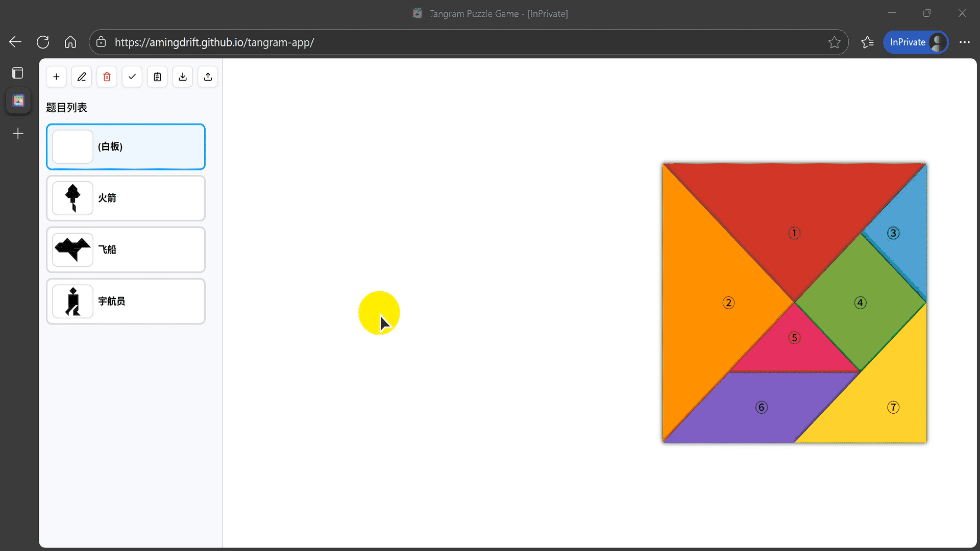Click the red trash delete icon
This screenshot has width=980, height=551.
107,77
